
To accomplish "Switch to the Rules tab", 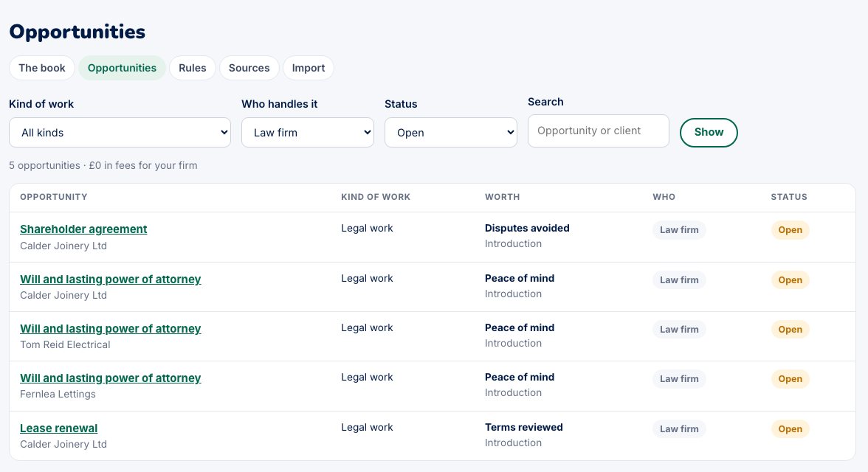I will point(192,68).
